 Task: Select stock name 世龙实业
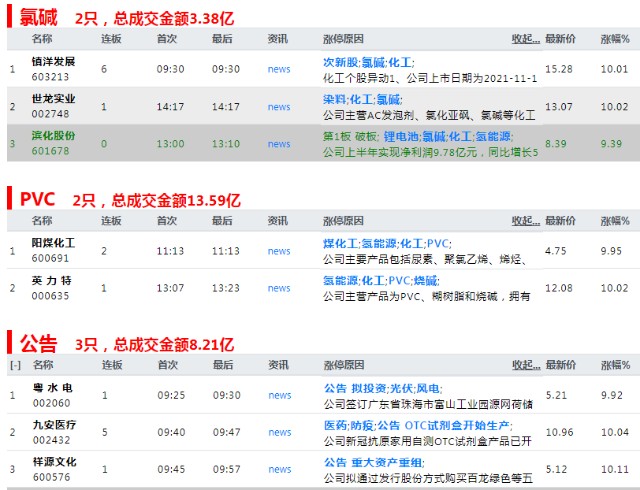pos(53,99)
